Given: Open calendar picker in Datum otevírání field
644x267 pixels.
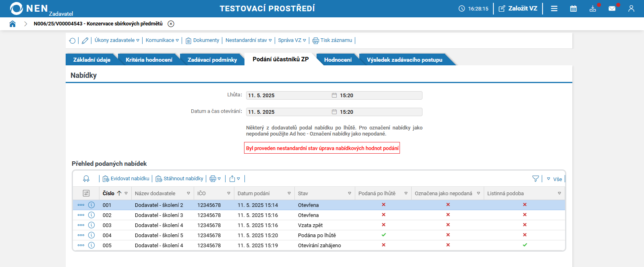Looking at the screenshot, I should 334,112.
